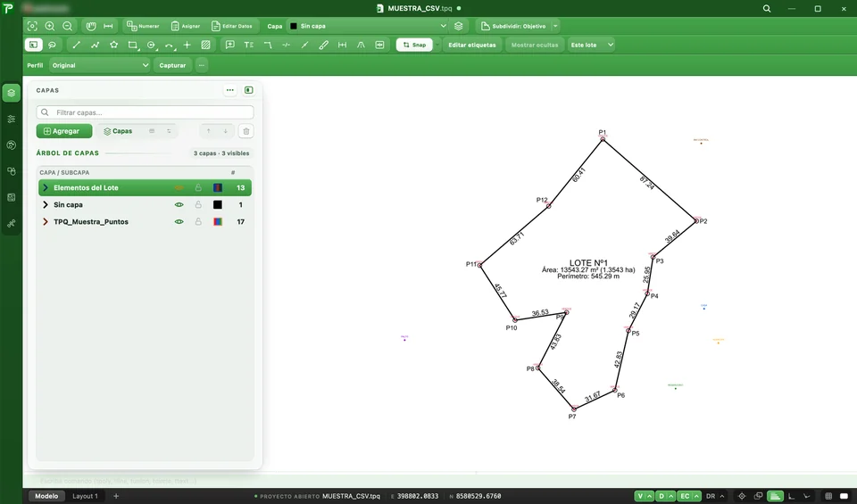Select the polygon star tool
Viewport: 857px width, 504px height.
[113, 45]
